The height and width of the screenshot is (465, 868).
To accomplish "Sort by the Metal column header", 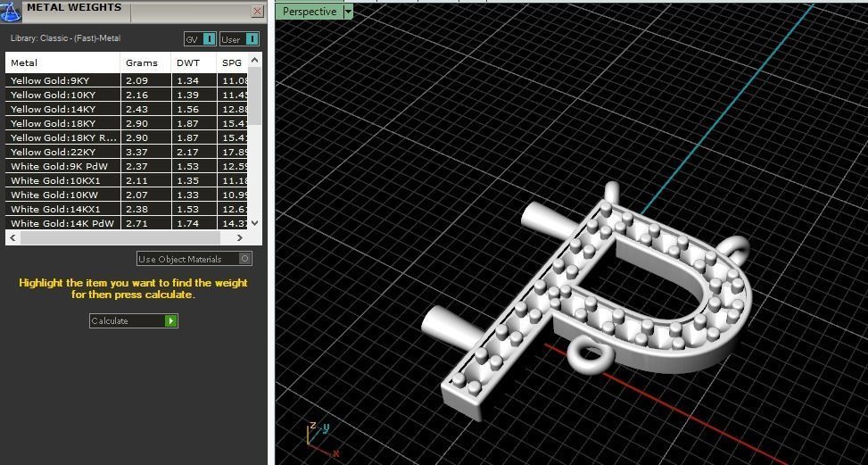I will [x=62, y=63].
